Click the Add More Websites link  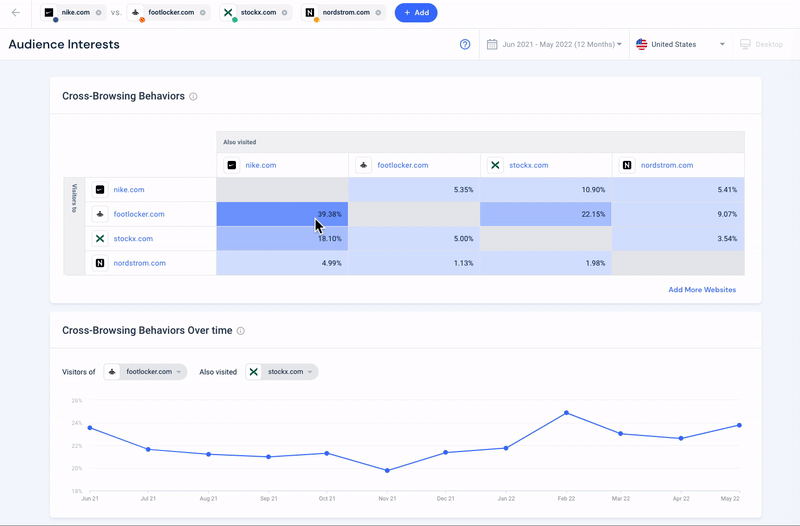point(701,290)
